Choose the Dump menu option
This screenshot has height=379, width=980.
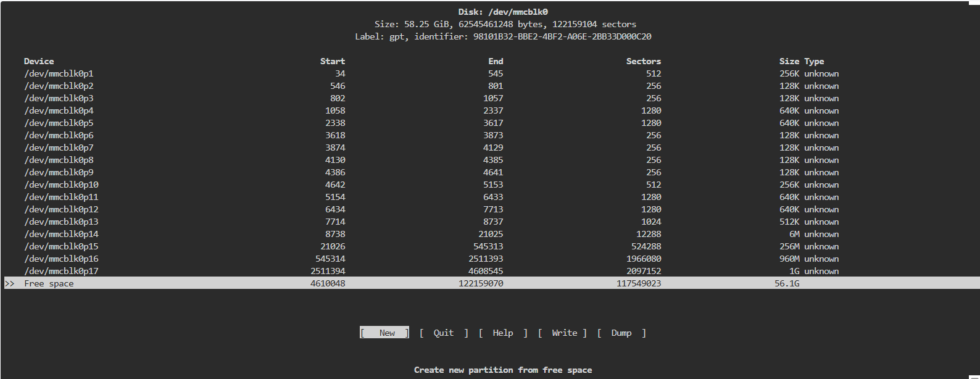(x=621, y=333)
